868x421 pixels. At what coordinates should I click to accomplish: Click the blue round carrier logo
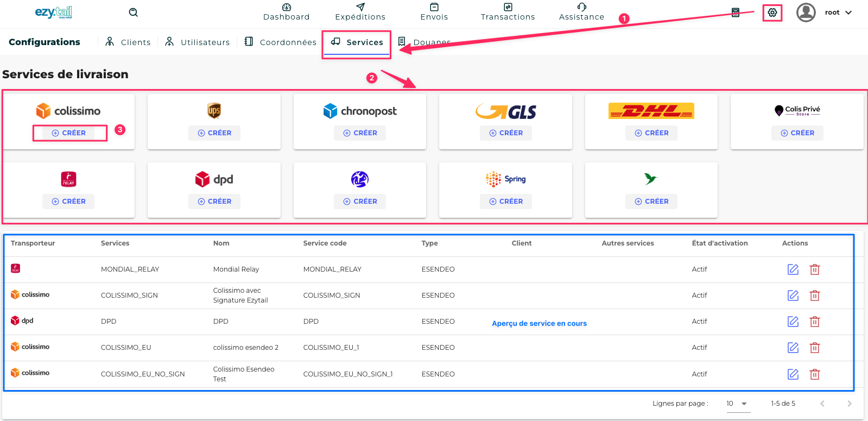360,179
